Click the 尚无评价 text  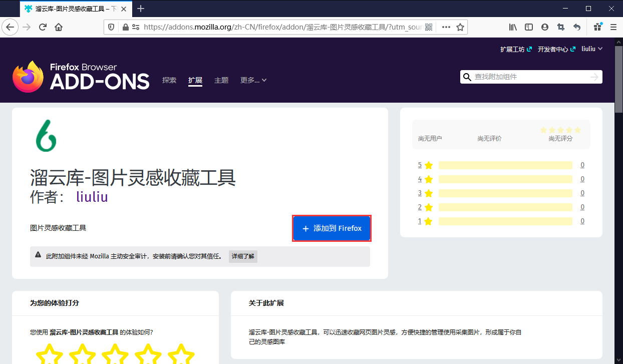tap(490, 138)
